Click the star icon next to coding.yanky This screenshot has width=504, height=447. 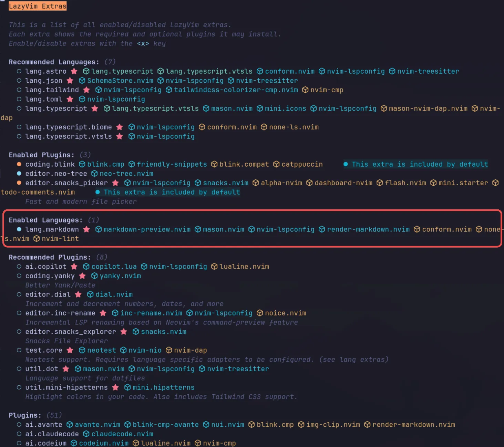(82, 276)
